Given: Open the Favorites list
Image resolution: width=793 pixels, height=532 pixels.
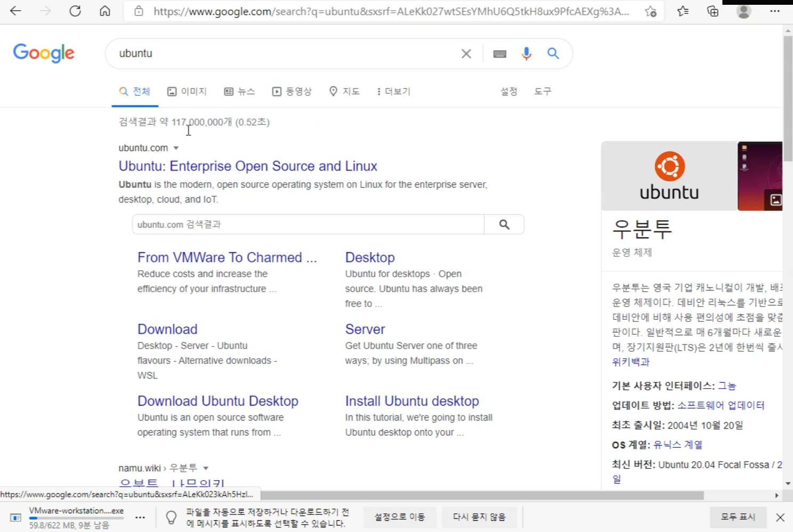Looking at the screenshot, I should pos(683,11).
